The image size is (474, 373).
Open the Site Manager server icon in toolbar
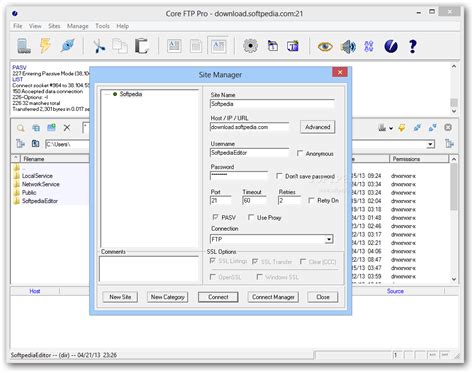click(x=24, y=46)
